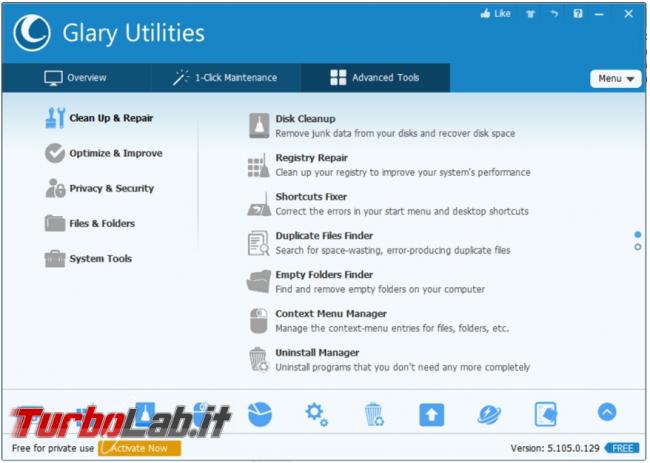Open Duplicate Files Finder icon
Viewport: 650px width, 463px height.
pyautogui.click(x=259, y=243)
